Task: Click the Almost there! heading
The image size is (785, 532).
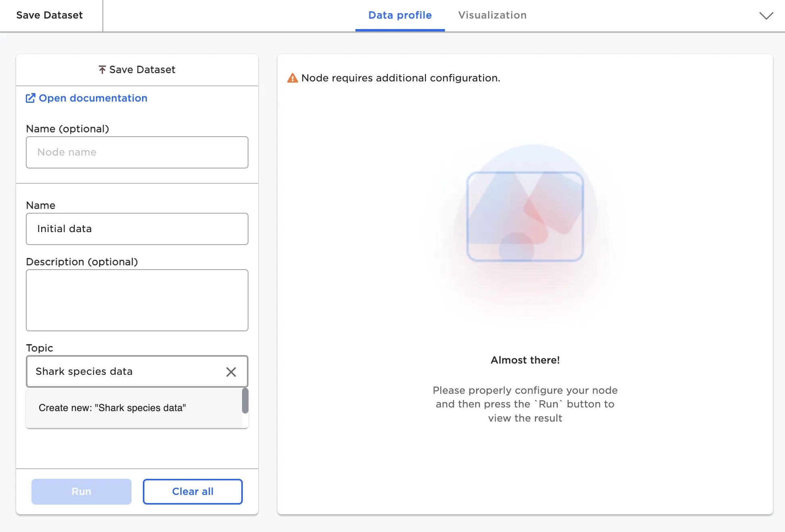Action: pos(525,360)
